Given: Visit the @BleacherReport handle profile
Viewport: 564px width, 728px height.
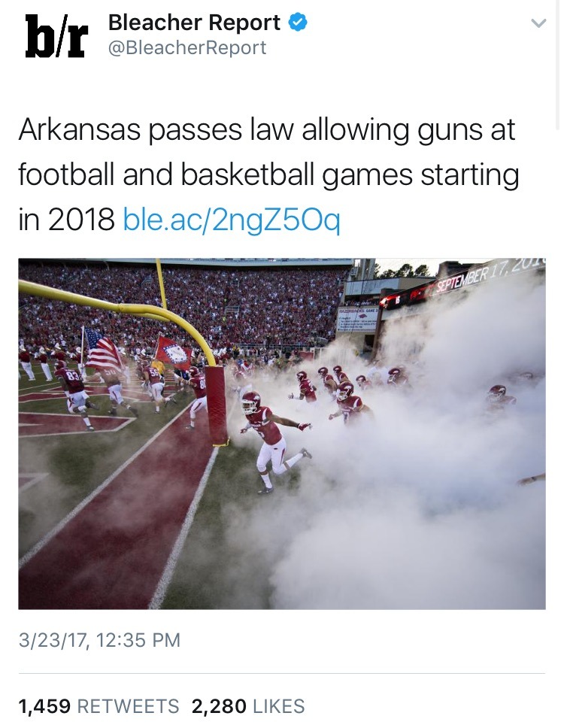Looking at the screenshot, I should tap(187, 48).
